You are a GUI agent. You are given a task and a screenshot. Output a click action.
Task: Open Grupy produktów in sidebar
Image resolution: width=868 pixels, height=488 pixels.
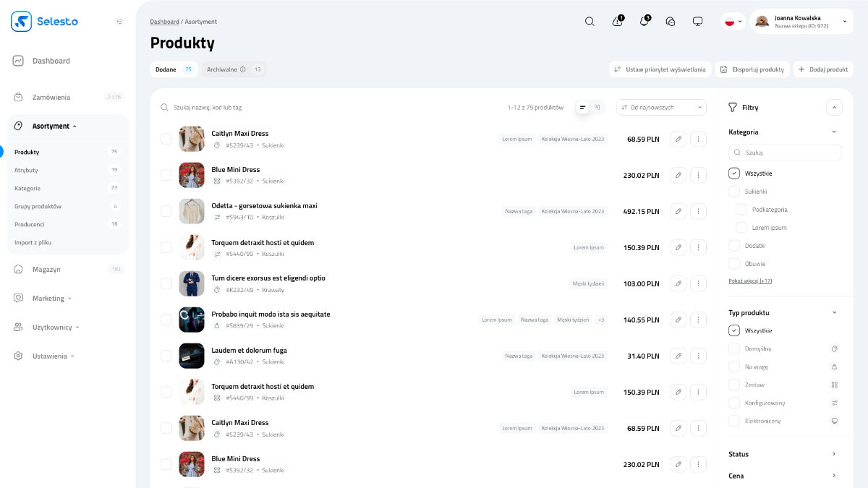(x=38, y=206)
